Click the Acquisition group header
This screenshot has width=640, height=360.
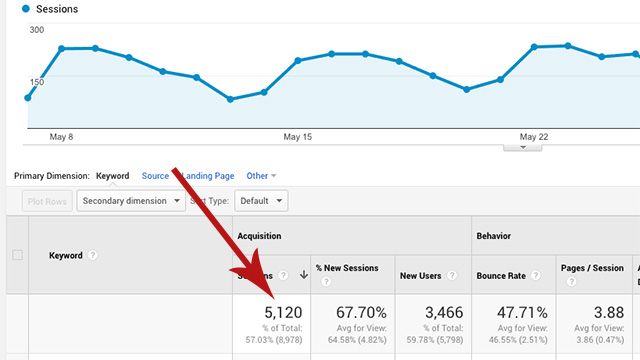(x=259, y=236)
